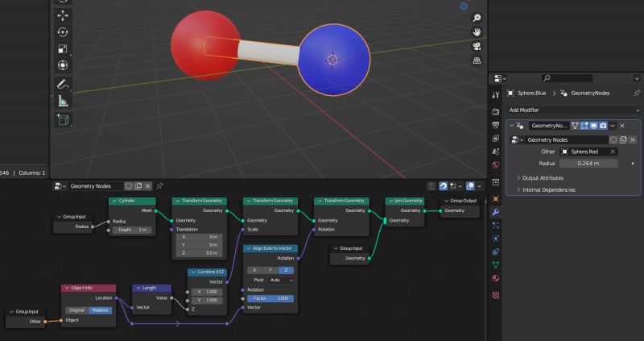
Task: Click the properties search field
Action: click(x=568, y=78)
